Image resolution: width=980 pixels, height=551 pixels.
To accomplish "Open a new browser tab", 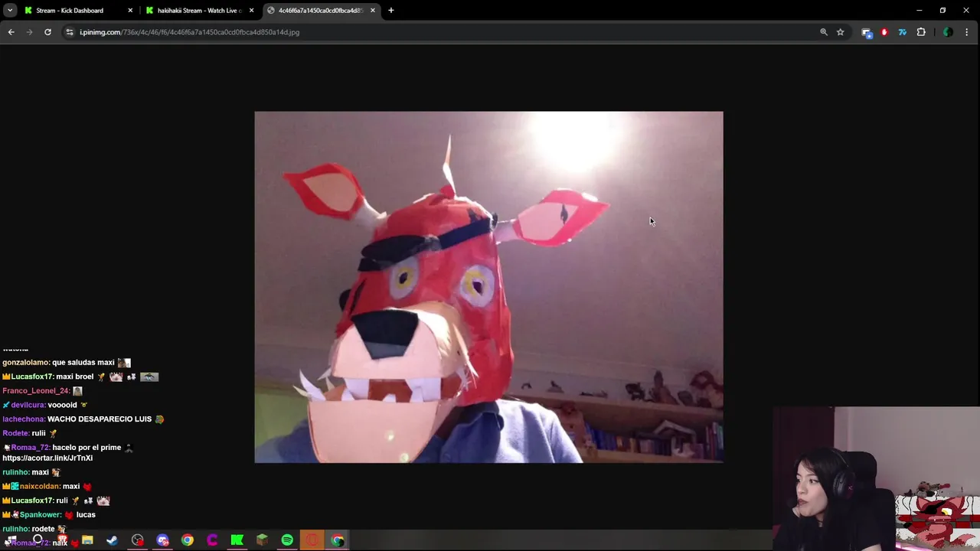I will (x=390, y=11).
